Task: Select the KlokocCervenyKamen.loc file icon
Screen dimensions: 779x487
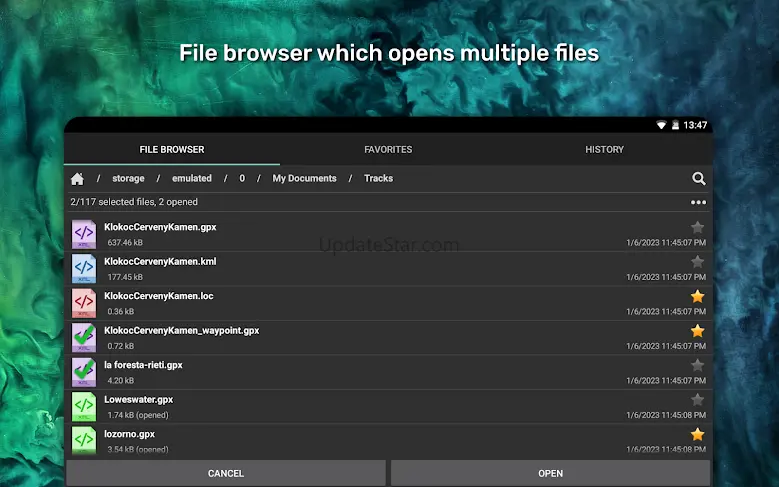Action: click(x=84, y=302)
